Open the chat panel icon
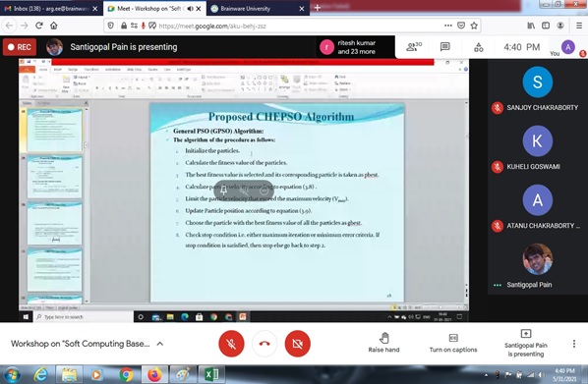The height and width of the screenshot is (384, 588). tap(444, 47)
